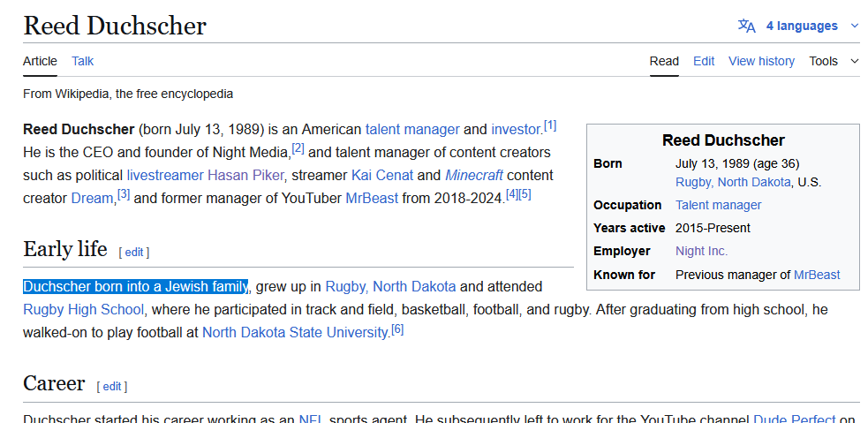868x423 pixels.
Task: Edit the Early life section
Action: (x=134, y=253)
